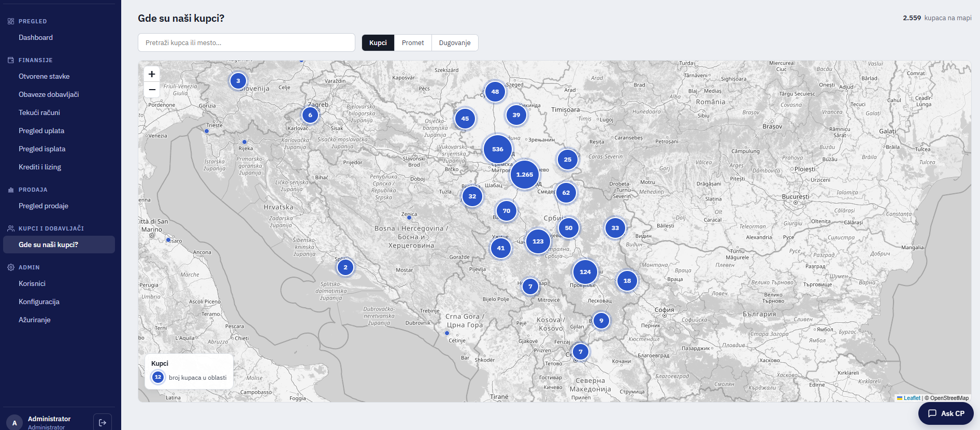Select the cluster marker with 48 customers
Viewport: 980px width, 430px height.
pyautogui.click(x=495, y=92)
